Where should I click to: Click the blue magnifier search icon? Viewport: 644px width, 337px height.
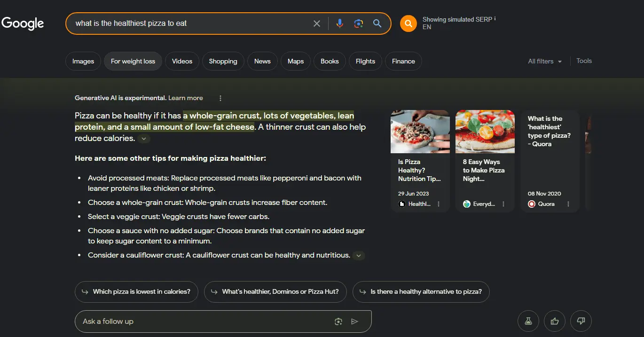tap(377, 24)
